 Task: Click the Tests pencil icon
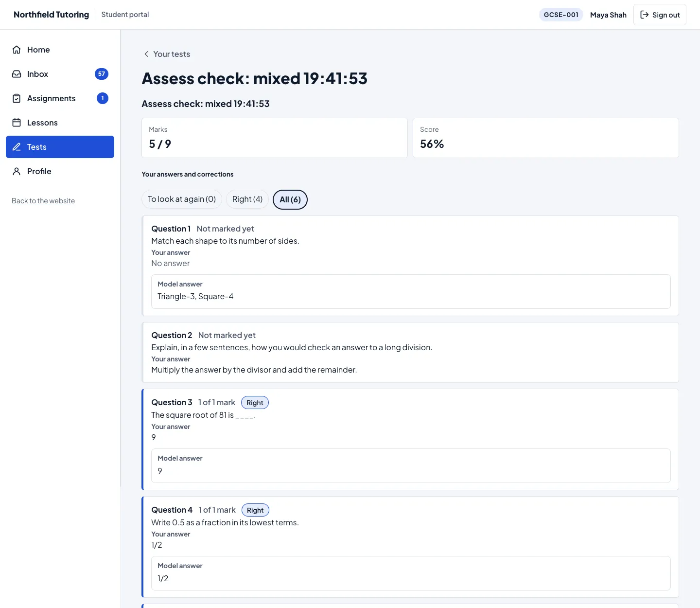click(x=17, y=147)
